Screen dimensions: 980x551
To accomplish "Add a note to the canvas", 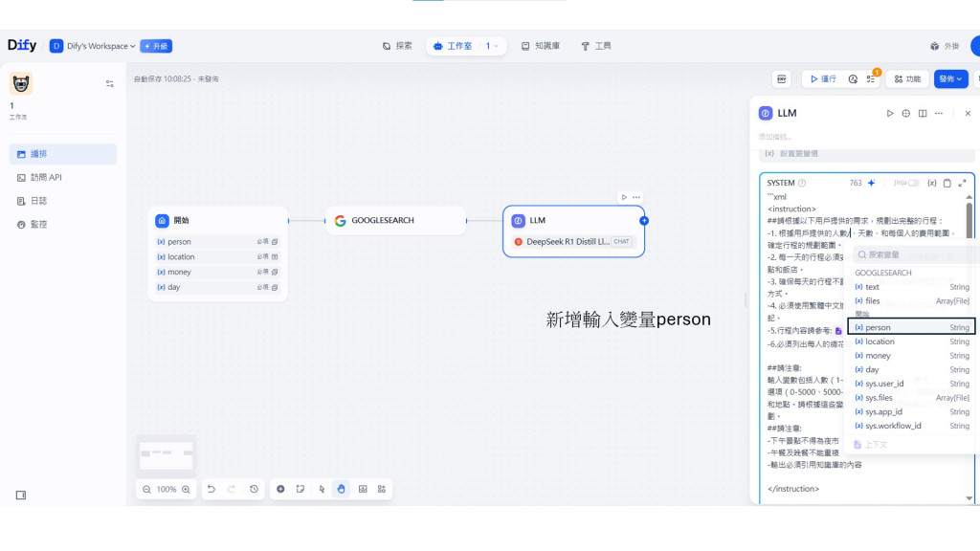I will pyautogui.click(x=301, y=489).
